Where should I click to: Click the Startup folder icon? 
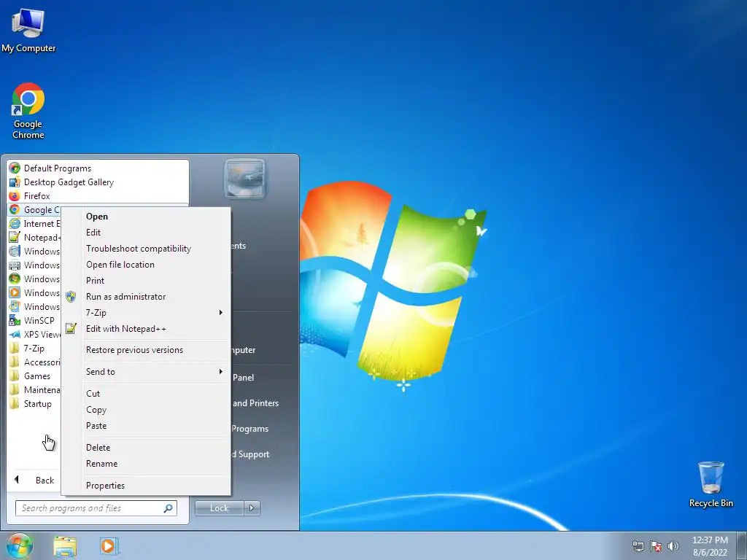pos(15,403)
